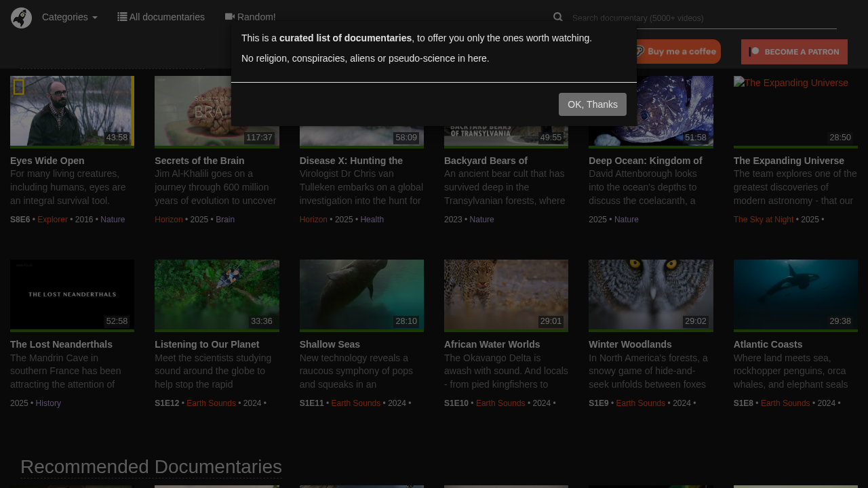The width and height of the screenshot is (868, 488).
Task: Select the History category tag
Action: [x=48, y=403]
